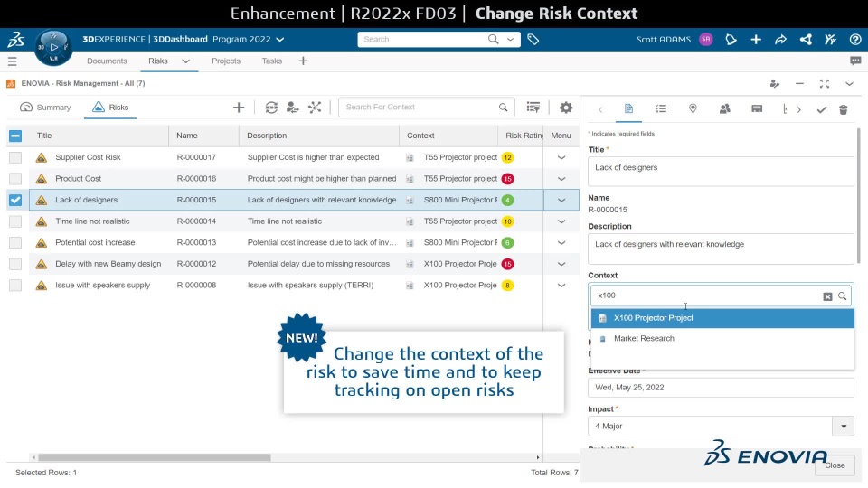
Task: Open Scott Adams profile avatar
Action: tap(705, 39)
